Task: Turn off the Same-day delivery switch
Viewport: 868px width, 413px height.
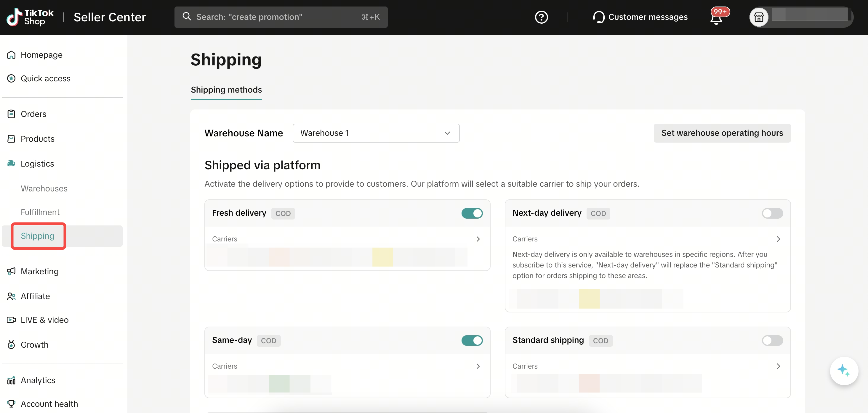Action: tap(472, 340)
